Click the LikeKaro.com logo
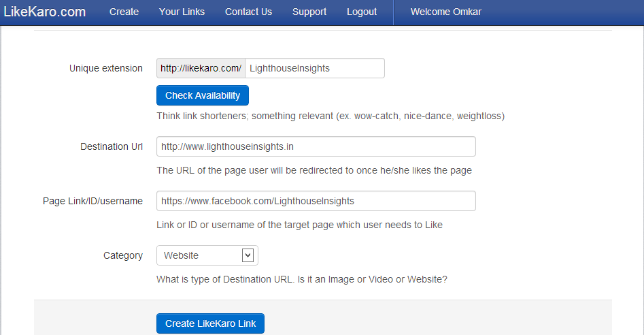Screen dimensions: 644x335 point(46,12)
